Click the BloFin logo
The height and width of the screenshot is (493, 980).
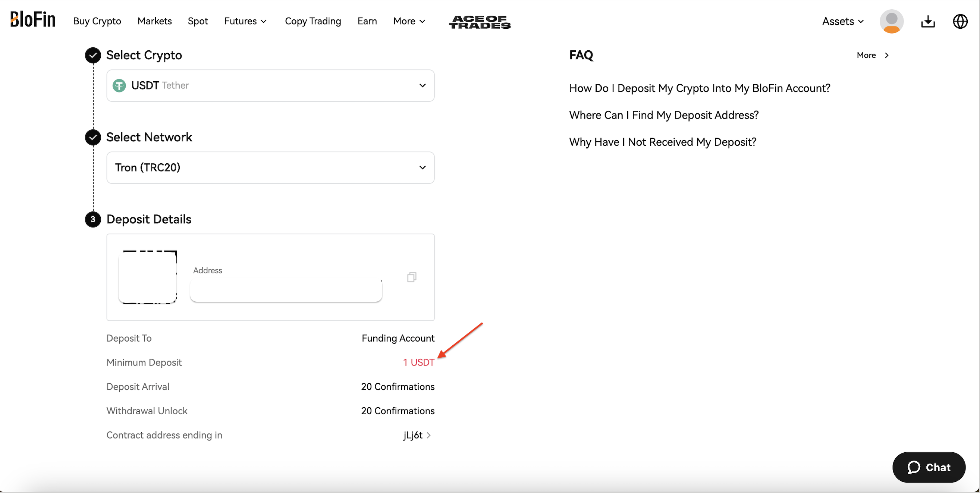(x=33, y=19)
